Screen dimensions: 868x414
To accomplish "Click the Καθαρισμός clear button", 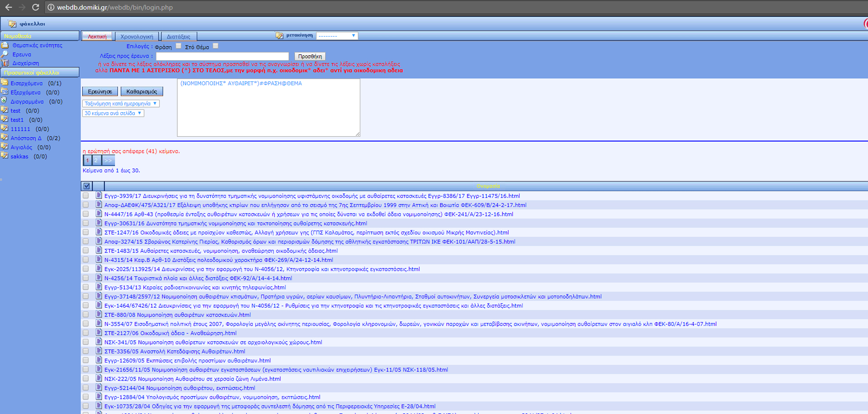I will [142, 91].
